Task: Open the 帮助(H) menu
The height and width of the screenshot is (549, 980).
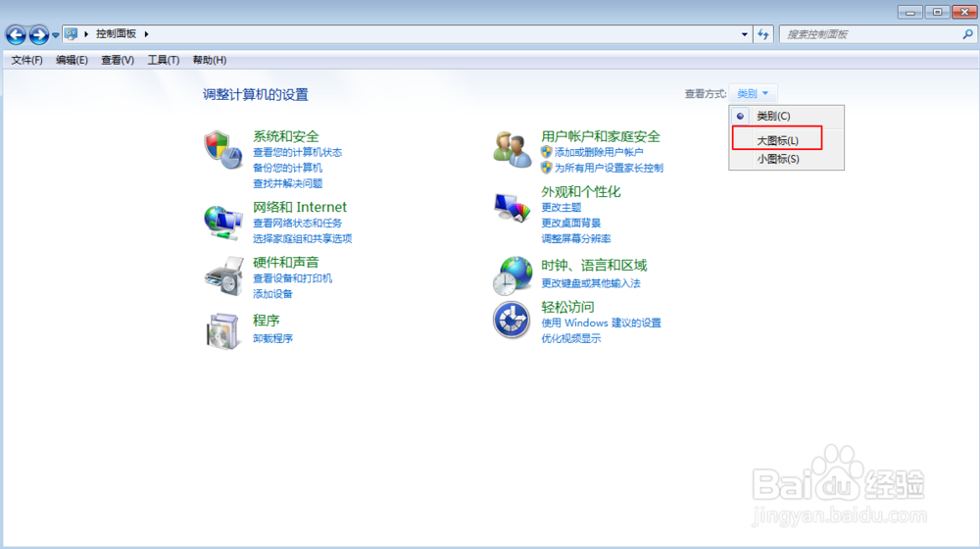Action: coord(210,60)
